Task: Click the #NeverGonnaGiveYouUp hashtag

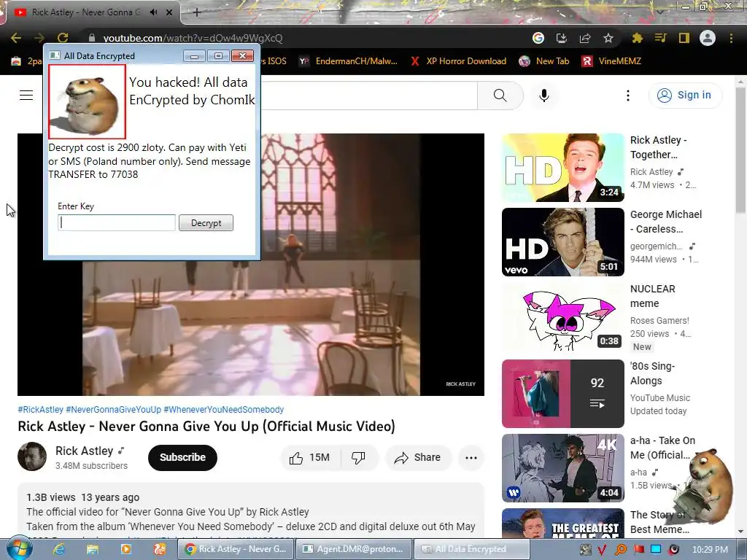Action: tap(113, 410)
